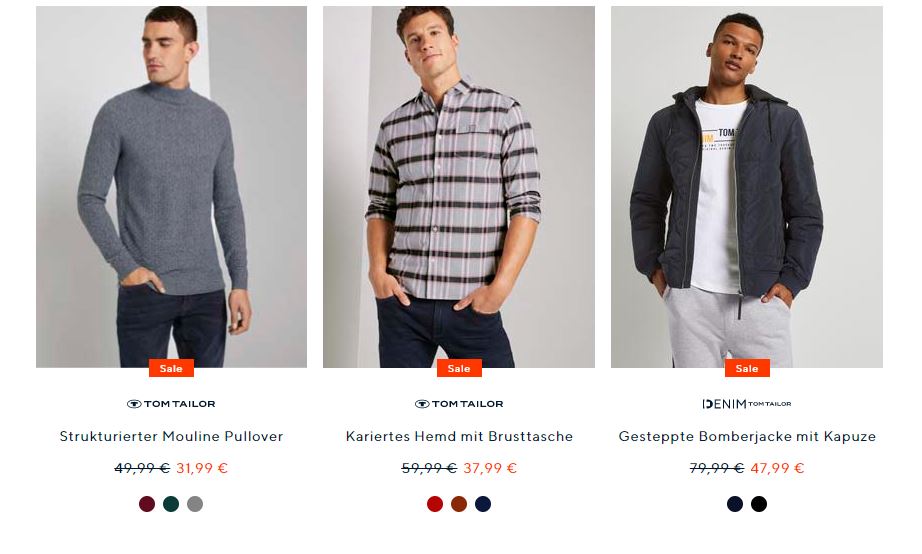Choose the brown swatch for the checked shirt
922x554 pixels.
459,504
